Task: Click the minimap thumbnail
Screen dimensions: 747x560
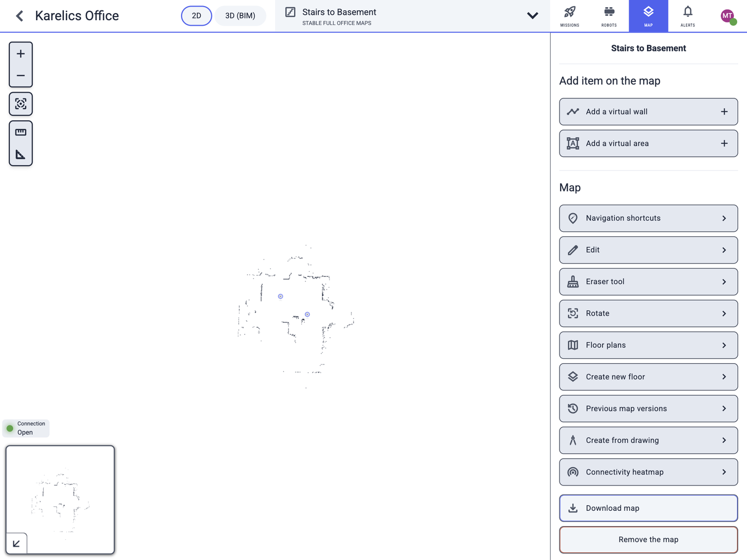Action: pos(60,500)
